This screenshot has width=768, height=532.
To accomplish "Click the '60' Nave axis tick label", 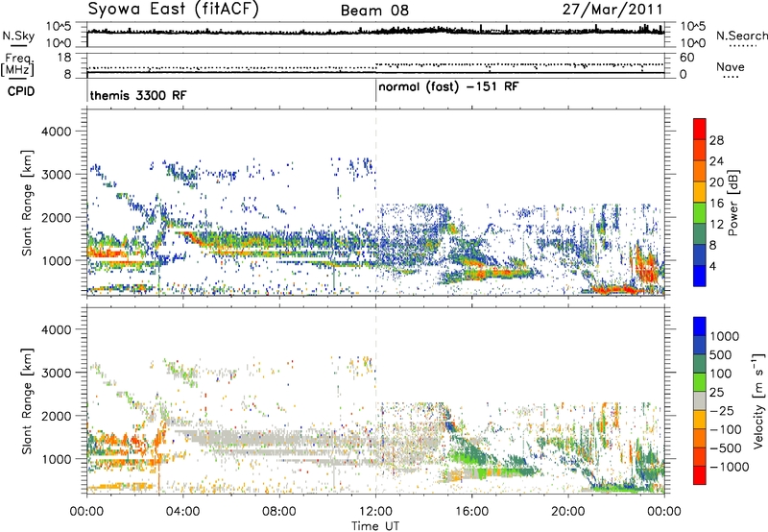I will click(687, 58).
